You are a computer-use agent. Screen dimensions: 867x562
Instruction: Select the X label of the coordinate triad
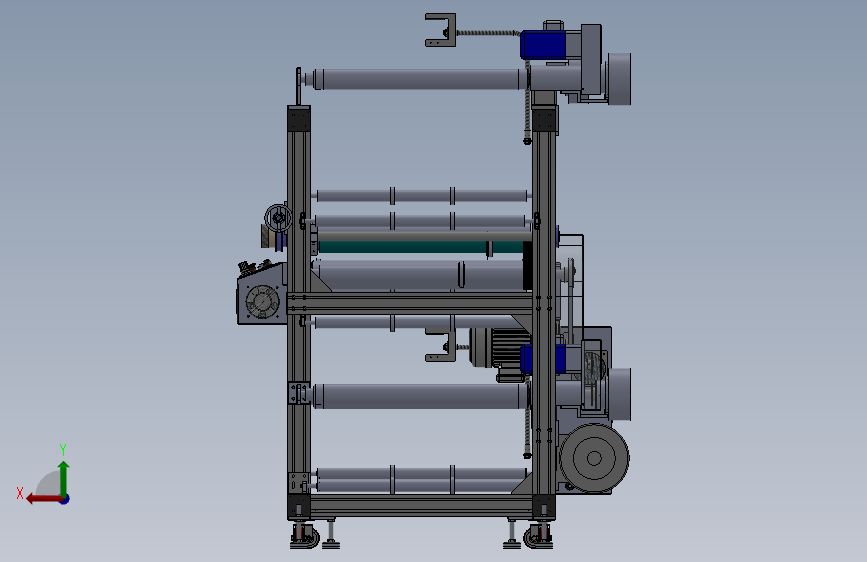[x=20, y=493]
